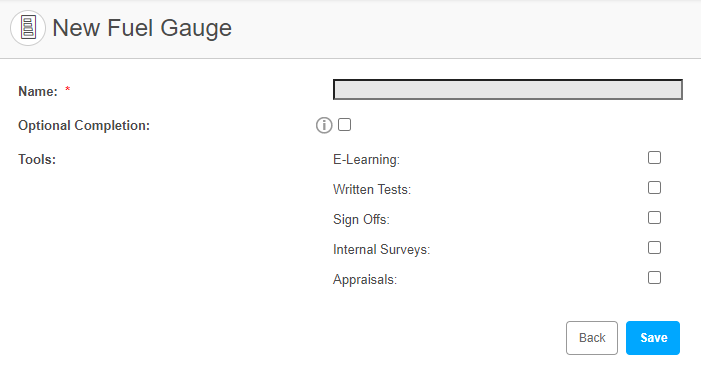Click the New Fuel Gauge heading text
Screen dimensions: 701x373
click(142, 28)
